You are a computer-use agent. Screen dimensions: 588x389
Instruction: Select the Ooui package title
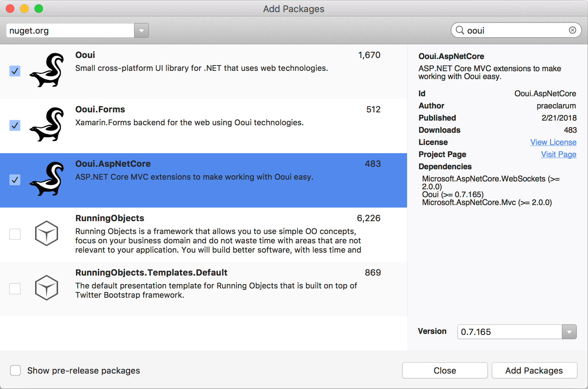(85, 55)
